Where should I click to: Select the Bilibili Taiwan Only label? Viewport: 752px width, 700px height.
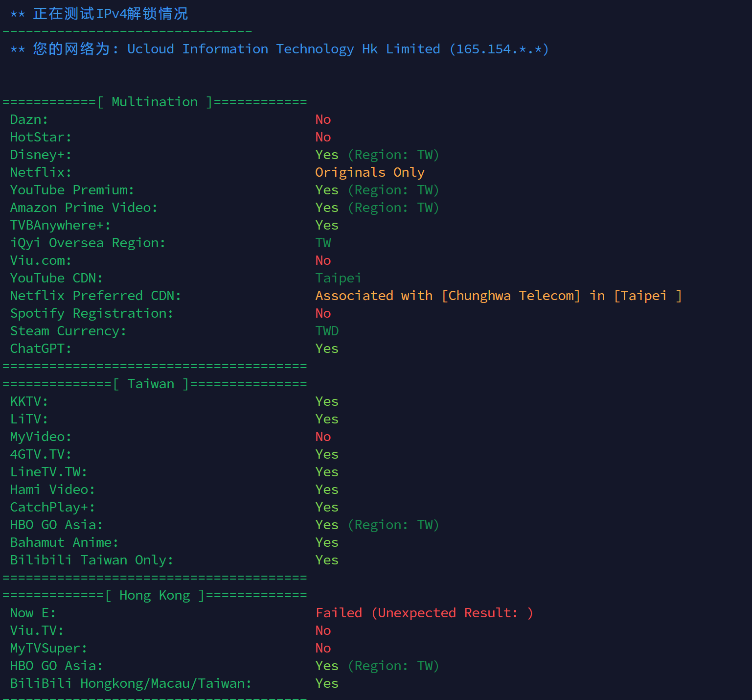click(x=91, y=560)
